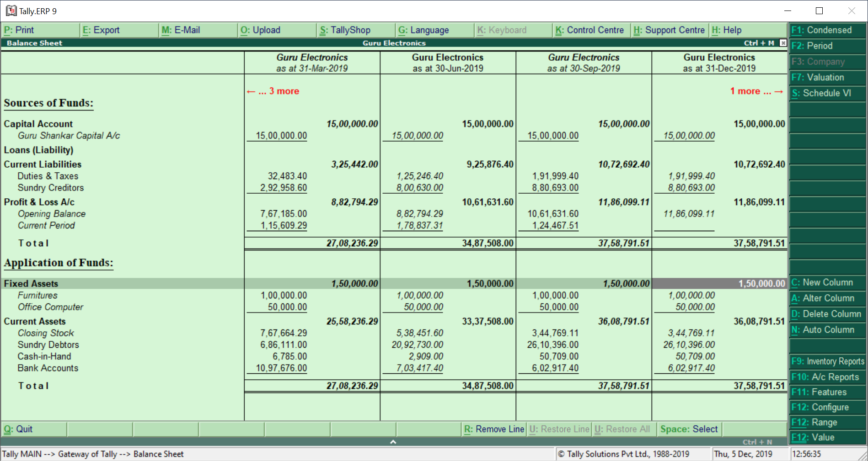
Task: Open F12: Range filter
Action: tap(826, 422)
